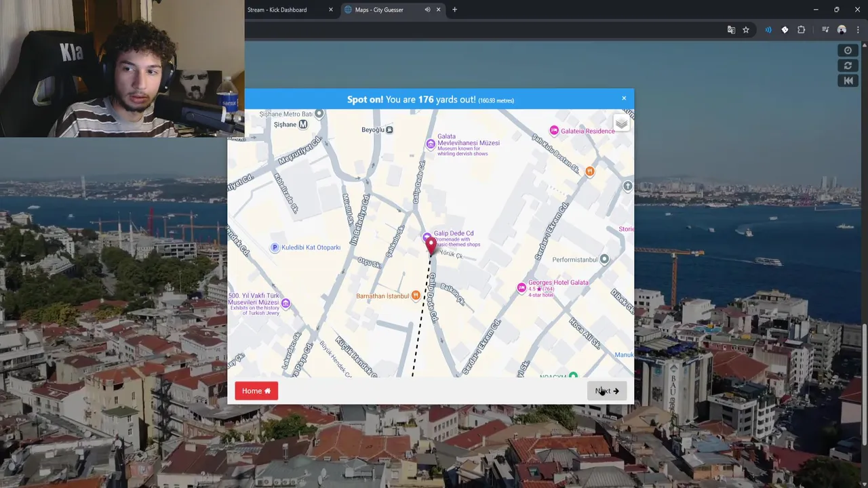This screenshot has width=868, height=488.
Task: Click the Barnathan Istanbul label
Action: (x=382, y=296)
